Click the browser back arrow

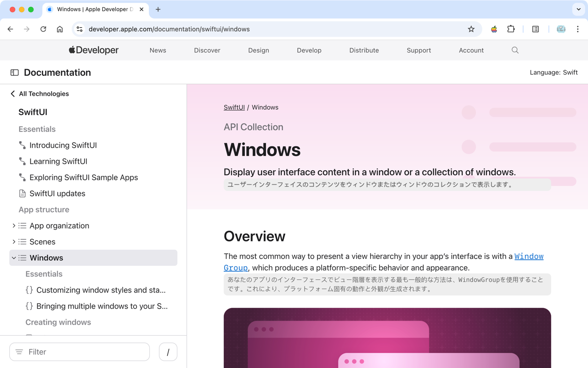[10, 29]
